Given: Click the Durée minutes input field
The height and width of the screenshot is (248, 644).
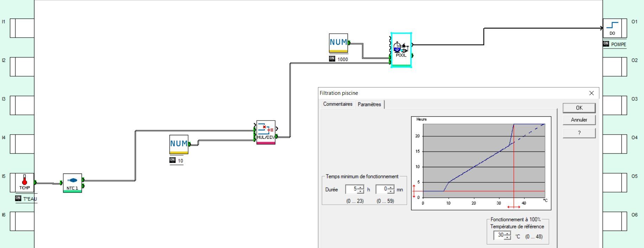Looking at the screenshot, I should [382, 189].
